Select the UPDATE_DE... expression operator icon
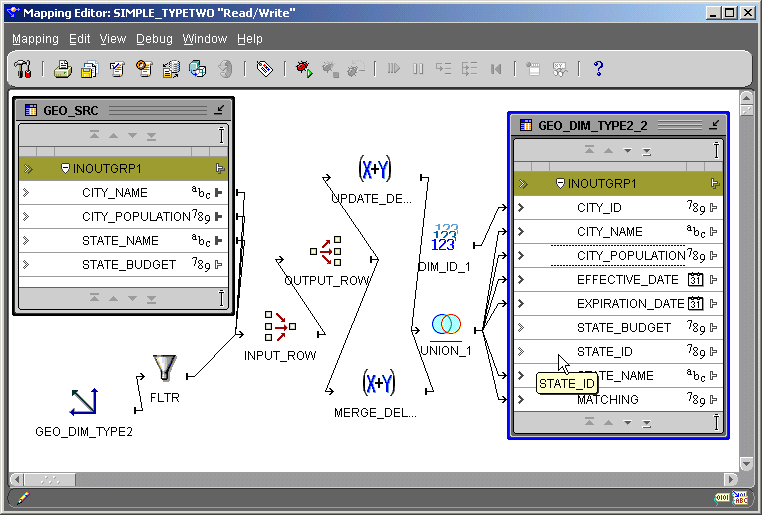 pyautogui.click(x=374, y=169)
